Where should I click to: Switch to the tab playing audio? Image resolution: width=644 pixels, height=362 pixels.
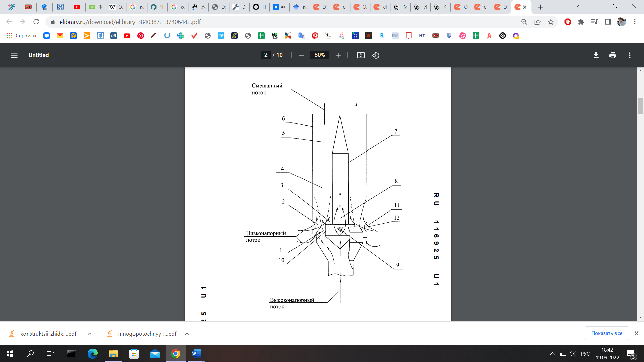coord(279,7)
